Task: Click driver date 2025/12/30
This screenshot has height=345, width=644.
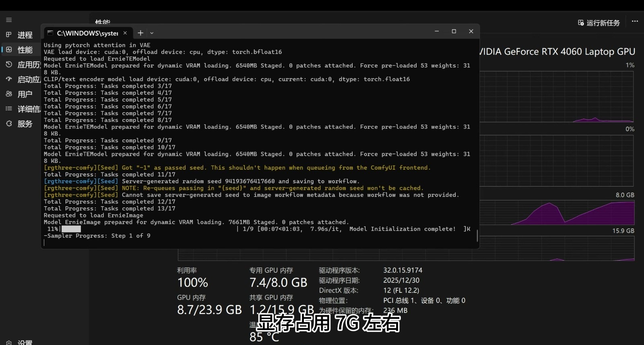Action: (x=401, y=280)
